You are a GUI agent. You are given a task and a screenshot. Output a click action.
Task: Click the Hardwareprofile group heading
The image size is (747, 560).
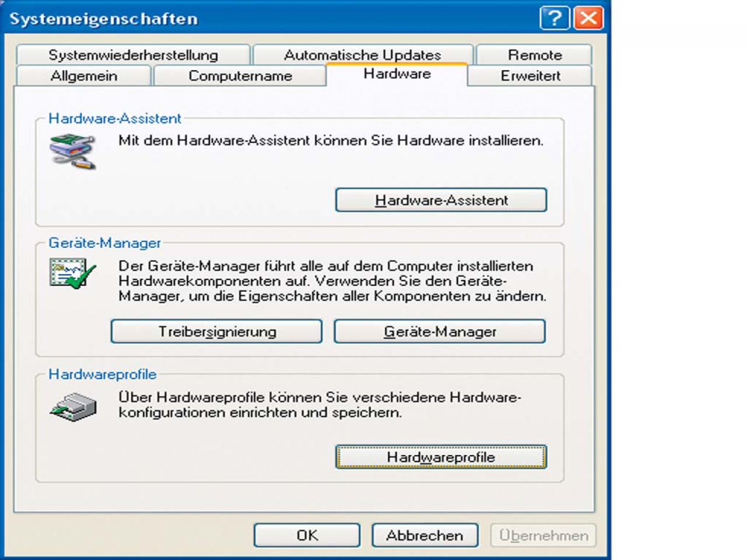coord(102,374)
